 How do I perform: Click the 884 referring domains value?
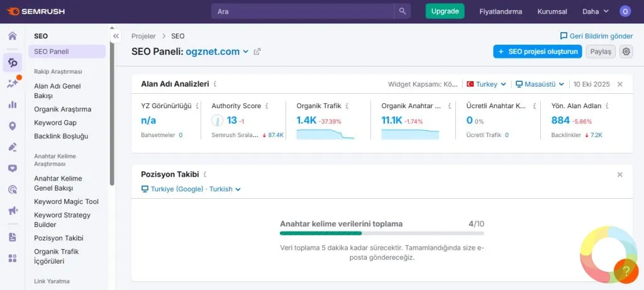coord(560,120)
